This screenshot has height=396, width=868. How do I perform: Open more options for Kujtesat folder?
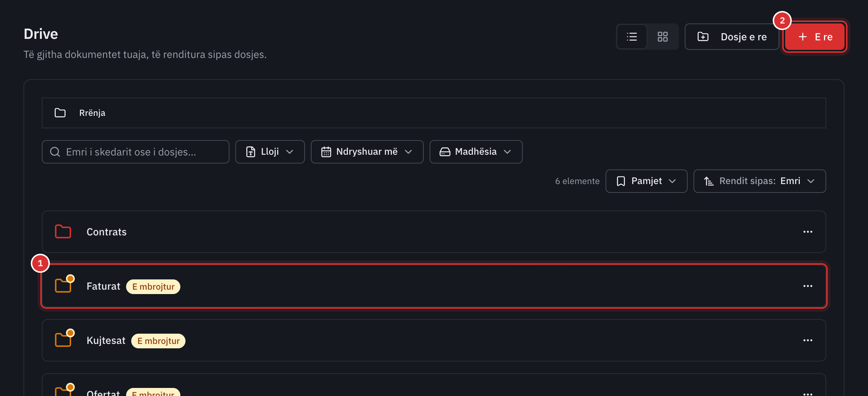(808, 340)
